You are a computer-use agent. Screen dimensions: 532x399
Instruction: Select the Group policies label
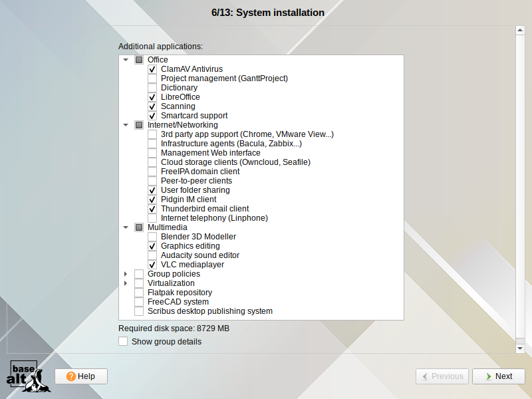[174, 274]
